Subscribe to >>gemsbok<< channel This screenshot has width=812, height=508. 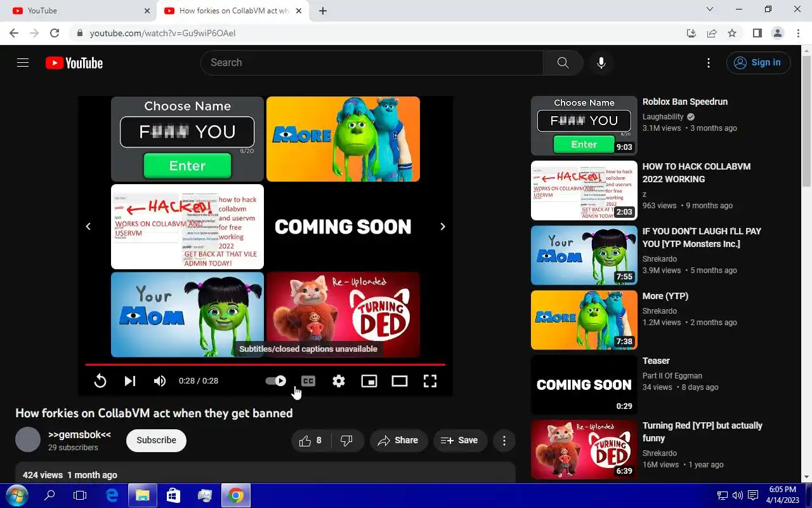coord(156,440)
